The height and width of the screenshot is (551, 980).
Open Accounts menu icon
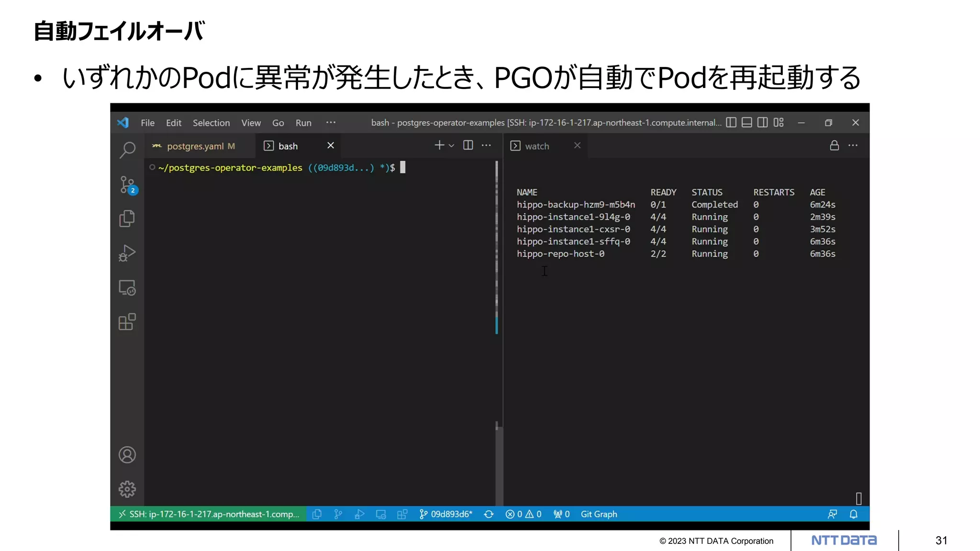[127, 455]
